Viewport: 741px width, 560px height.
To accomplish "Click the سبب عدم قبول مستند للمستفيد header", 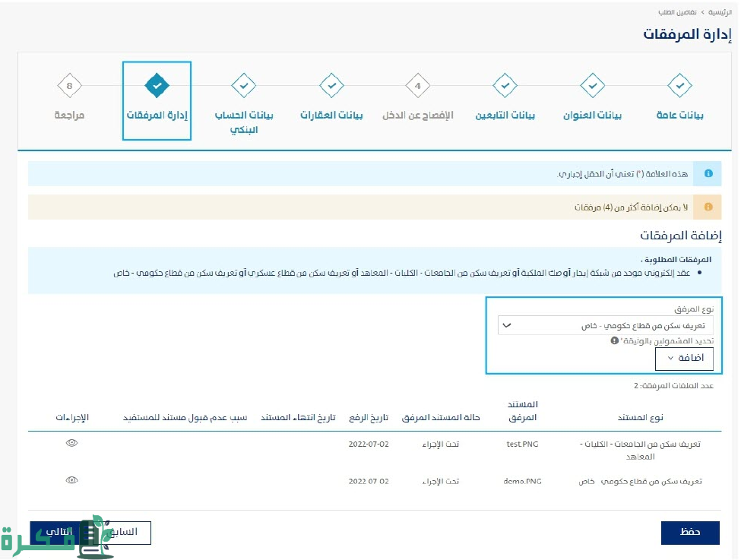I will coord(185,417).
